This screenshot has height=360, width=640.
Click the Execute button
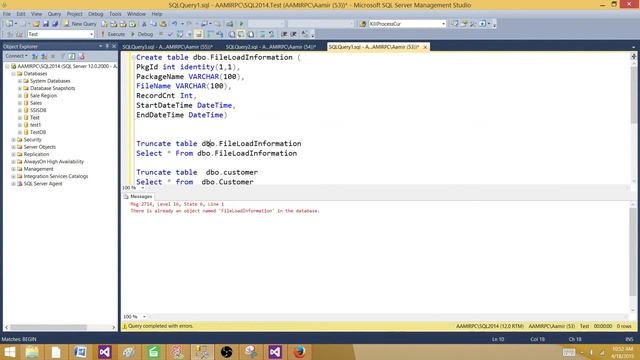pos(113,34)
